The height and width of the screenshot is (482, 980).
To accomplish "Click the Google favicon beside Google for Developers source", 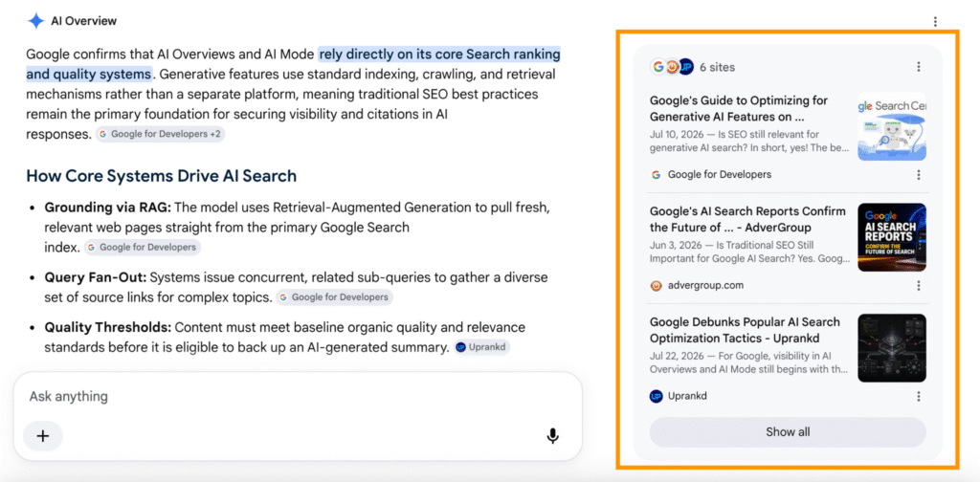I will (656, 175).
